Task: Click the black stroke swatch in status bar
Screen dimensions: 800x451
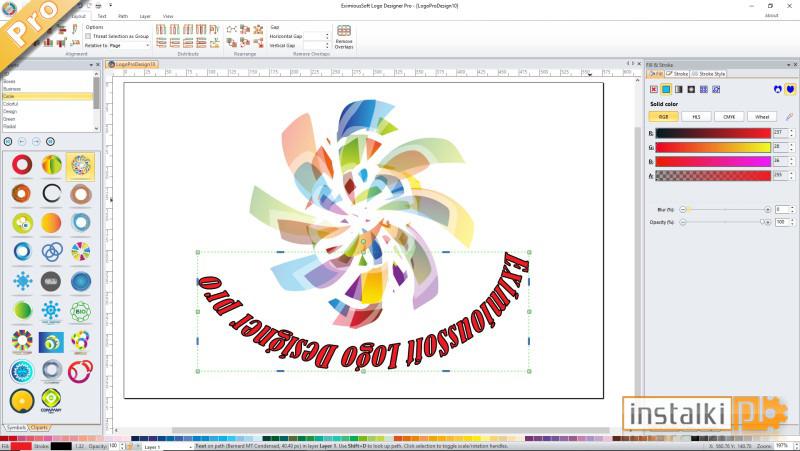Action: (61, 446)
